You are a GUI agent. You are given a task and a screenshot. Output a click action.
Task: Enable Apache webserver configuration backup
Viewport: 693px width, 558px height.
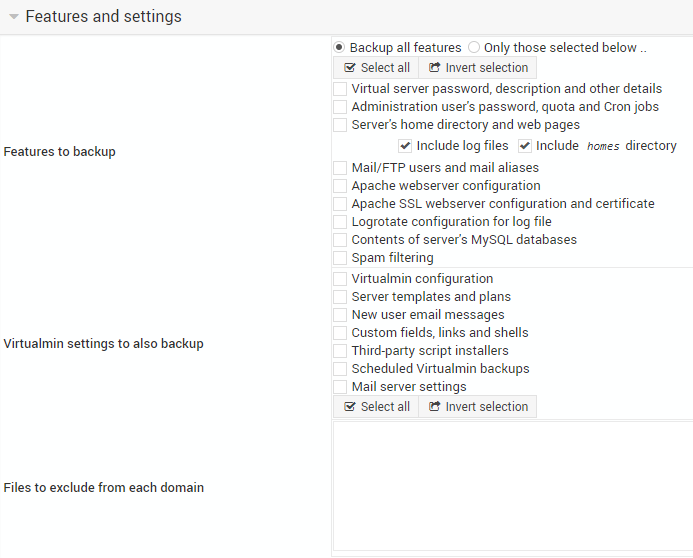click(340, 186)
